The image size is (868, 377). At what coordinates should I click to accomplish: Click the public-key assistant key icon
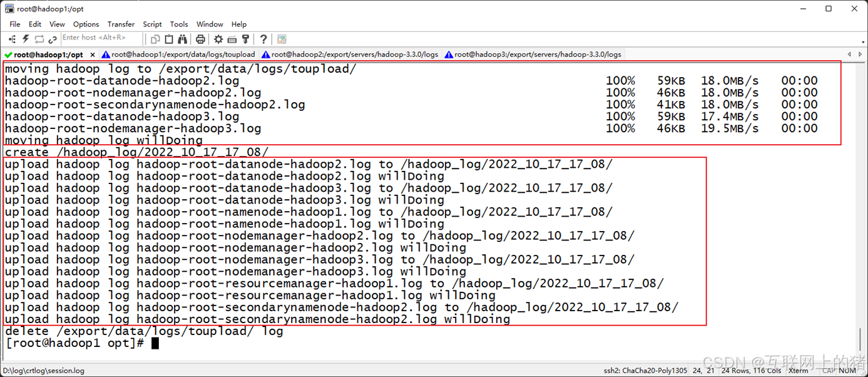click(x=246, y=39)
